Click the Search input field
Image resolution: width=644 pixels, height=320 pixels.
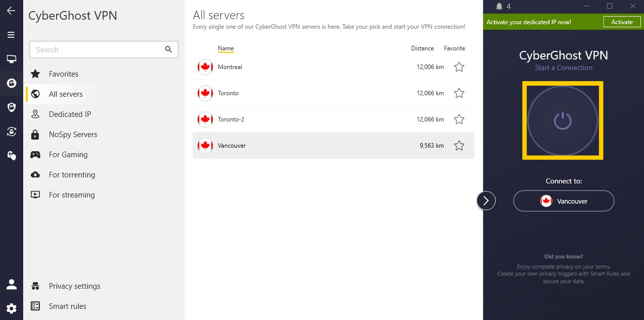(x=104, y=49)
